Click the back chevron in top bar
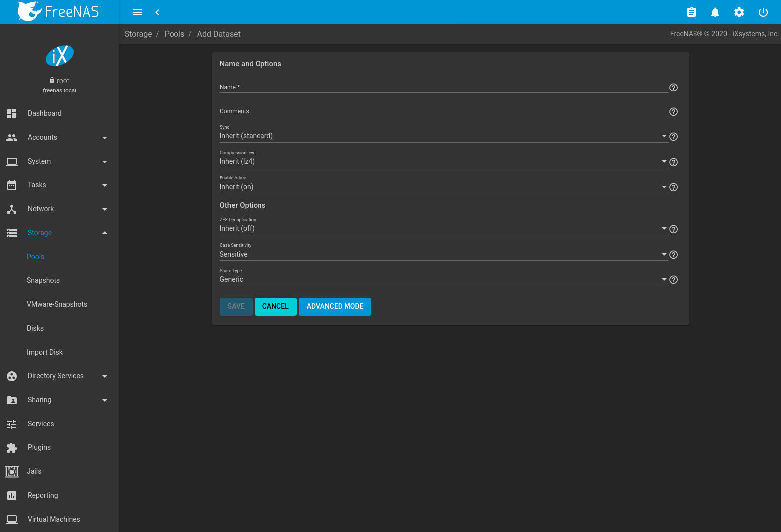This screenshot has width=781, height=532. 157,12
